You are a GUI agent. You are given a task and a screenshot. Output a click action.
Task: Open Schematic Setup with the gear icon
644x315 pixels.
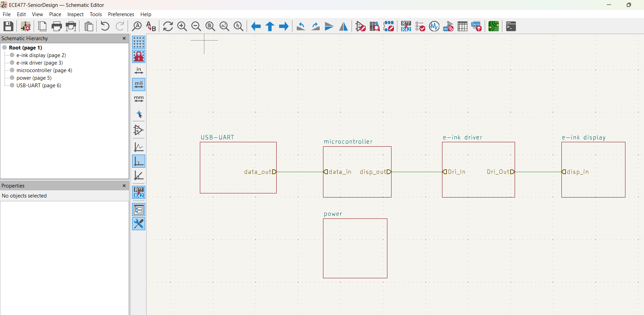coord(26,26)
